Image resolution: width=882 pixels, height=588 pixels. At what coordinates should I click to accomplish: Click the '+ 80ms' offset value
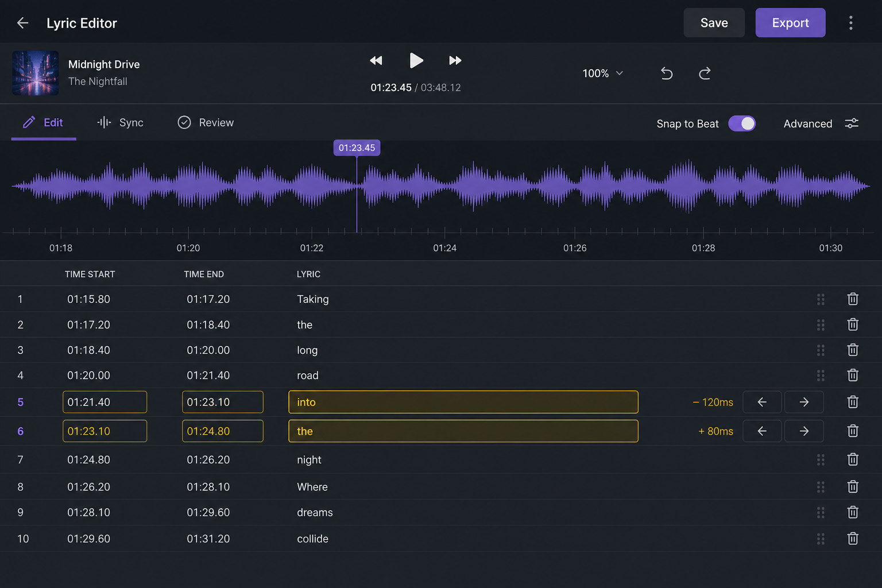(x=715, y=431)
